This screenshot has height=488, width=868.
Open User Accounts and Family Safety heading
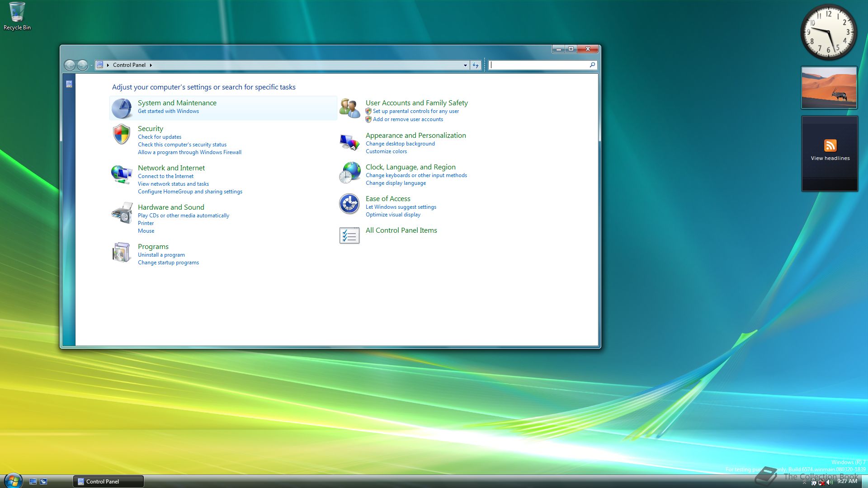417,103
